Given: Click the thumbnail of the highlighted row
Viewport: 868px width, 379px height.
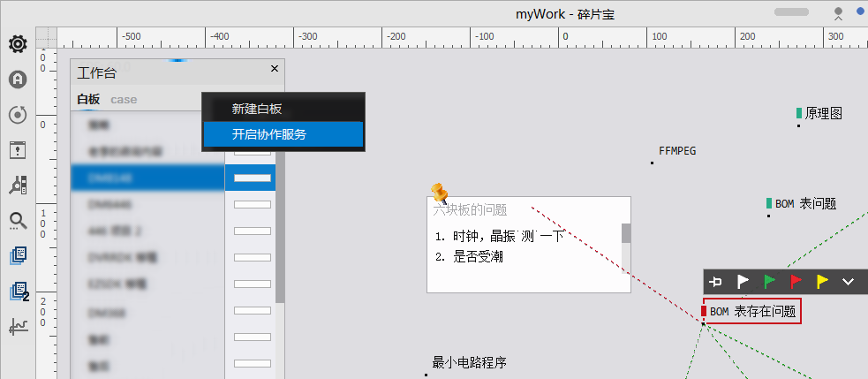Looking at the screenshot, I should pos(253,178).
